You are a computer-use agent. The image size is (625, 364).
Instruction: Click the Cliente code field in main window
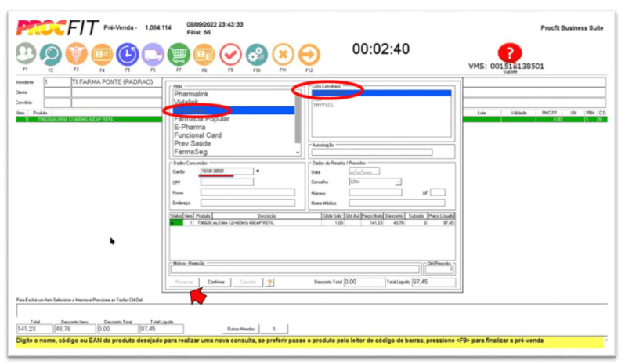tap(57, 92)
